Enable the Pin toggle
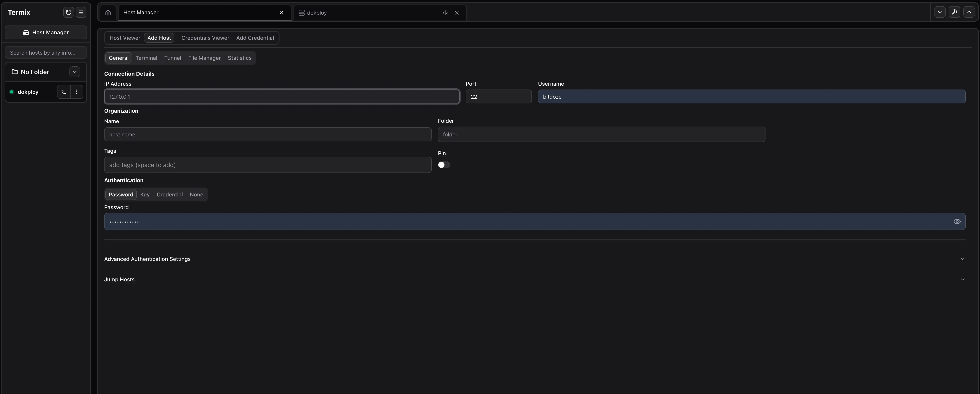Image resolution: width=980 pixels, height=394 pixels. click(x=444, y=164)
